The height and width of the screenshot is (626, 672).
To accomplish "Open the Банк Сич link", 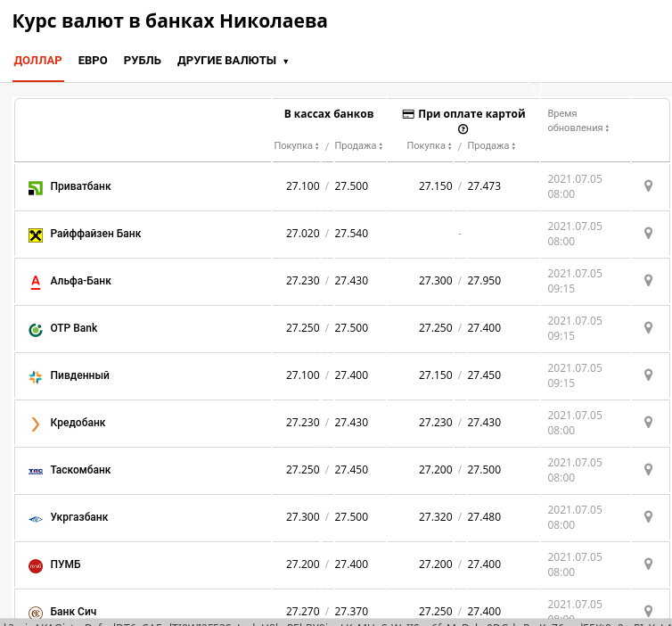I will (73, 611).
